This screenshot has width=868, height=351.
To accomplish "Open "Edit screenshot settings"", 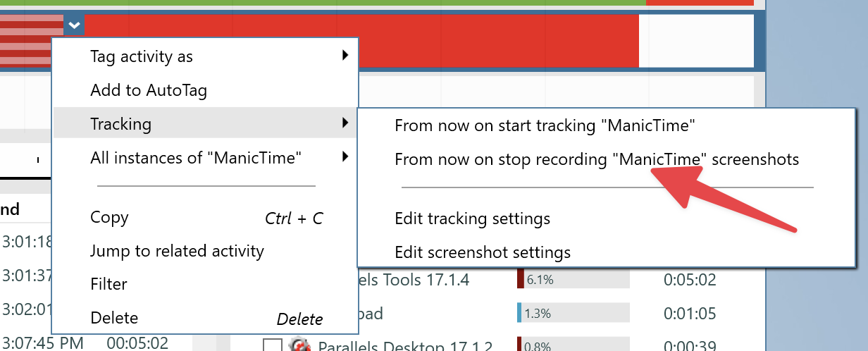I will 482,252.
